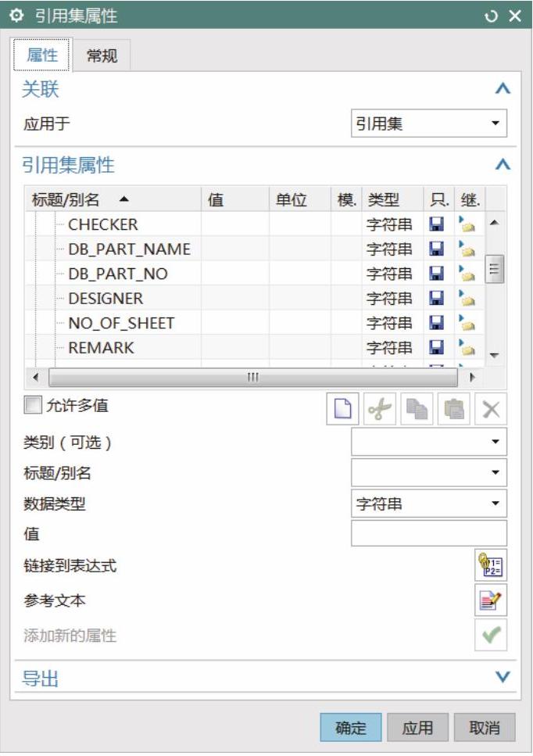Viewport: 533px width, 756px height.
Task: Switch to the 常规 tab
Action: click(x=102, y=56)
